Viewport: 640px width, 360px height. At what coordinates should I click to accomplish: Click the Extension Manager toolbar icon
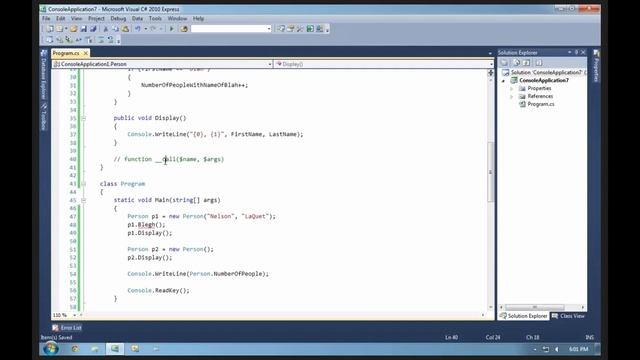(320, 29)
